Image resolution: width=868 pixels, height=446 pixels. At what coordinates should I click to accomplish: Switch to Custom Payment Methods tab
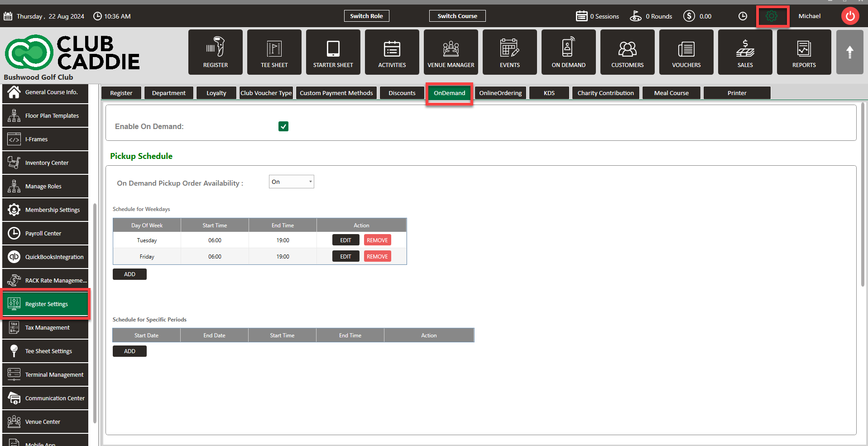(x=336, y=93)
